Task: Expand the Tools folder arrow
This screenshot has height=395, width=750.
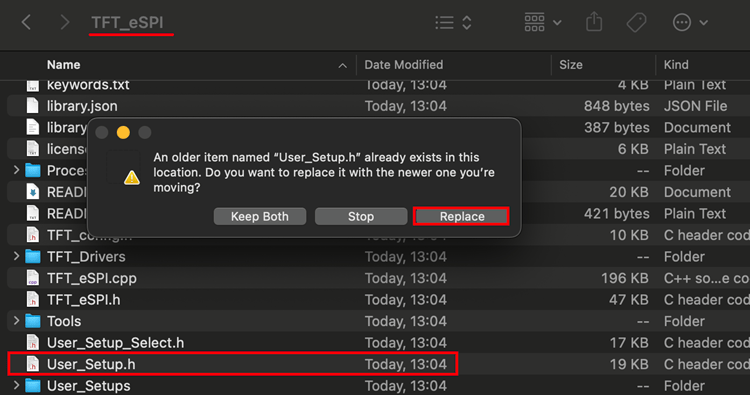Action: coord(16,321)
